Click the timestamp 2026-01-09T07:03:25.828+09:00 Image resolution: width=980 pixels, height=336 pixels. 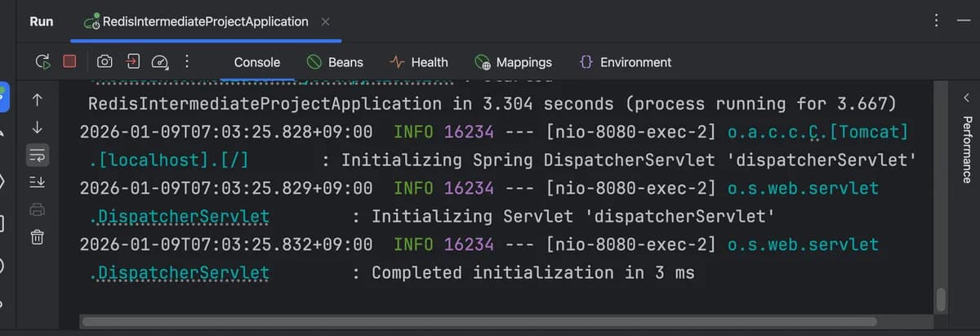click(x=226, y=132)
